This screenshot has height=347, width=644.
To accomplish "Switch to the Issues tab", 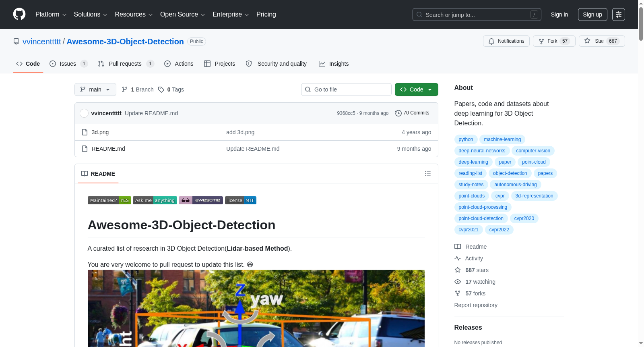I will click(68, 64).
